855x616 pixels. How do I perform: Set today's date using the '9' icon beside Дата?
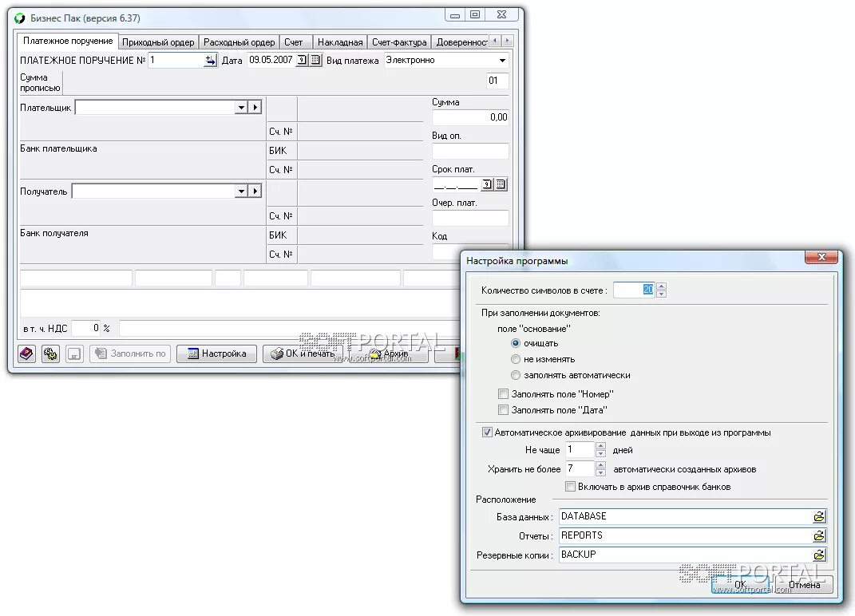tap(302, 60)
